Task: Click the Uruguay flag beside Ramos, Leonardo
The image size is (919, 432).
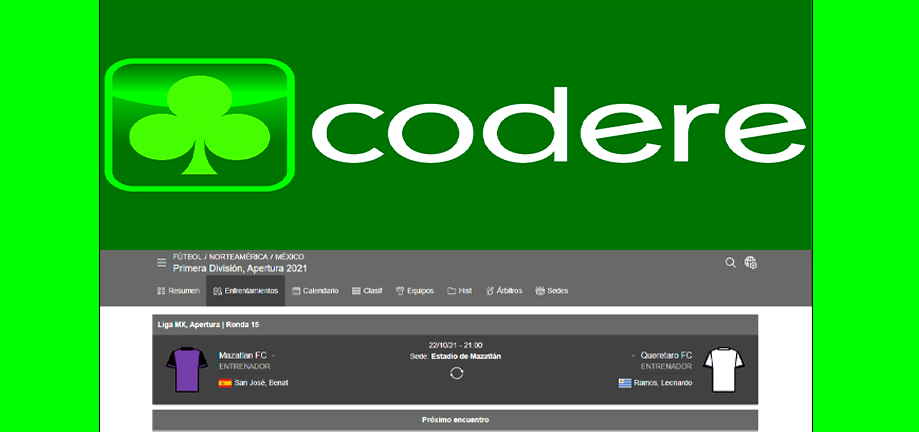Action: click(626, 383)
